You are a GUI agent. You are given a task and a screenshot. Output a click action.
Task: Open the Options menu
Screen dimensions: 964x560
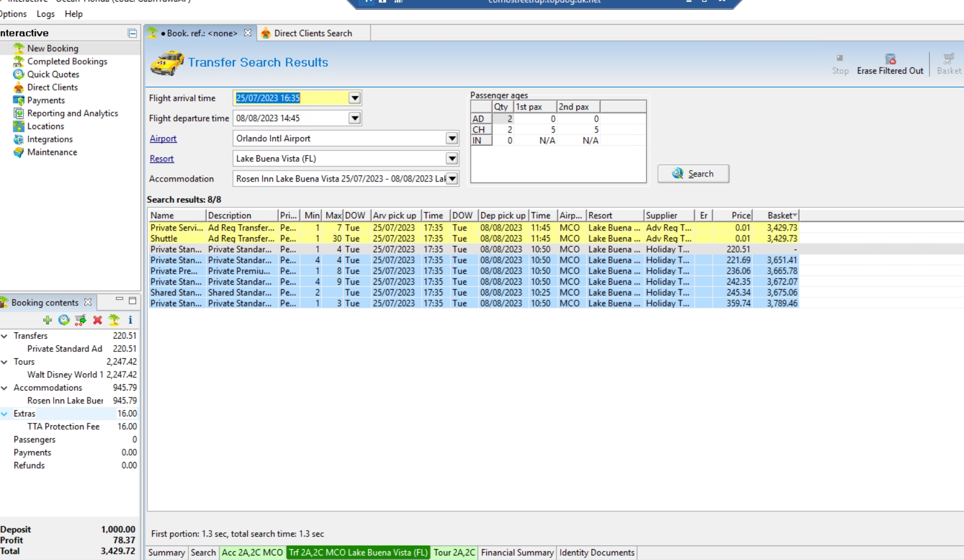[13, 14]
